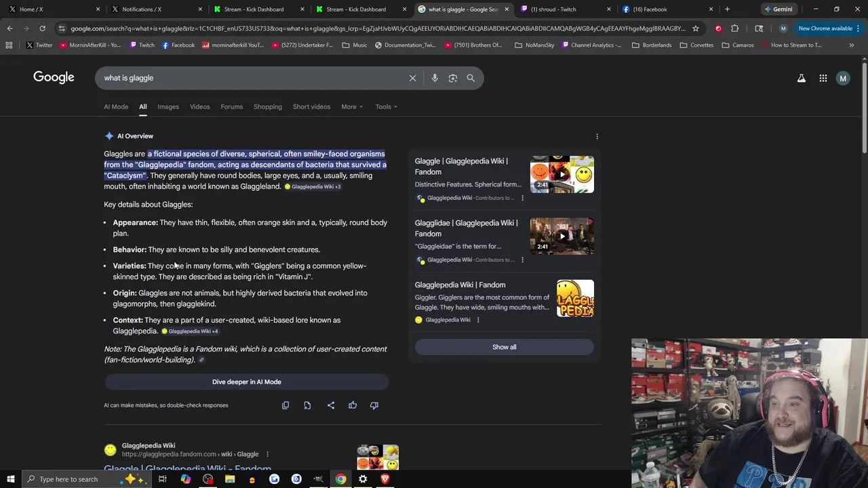Image resolution: width=868 pixels, height=488 pixels.
Task: Open Chrome extensions puzzle icon
Action: pos(735,28)
